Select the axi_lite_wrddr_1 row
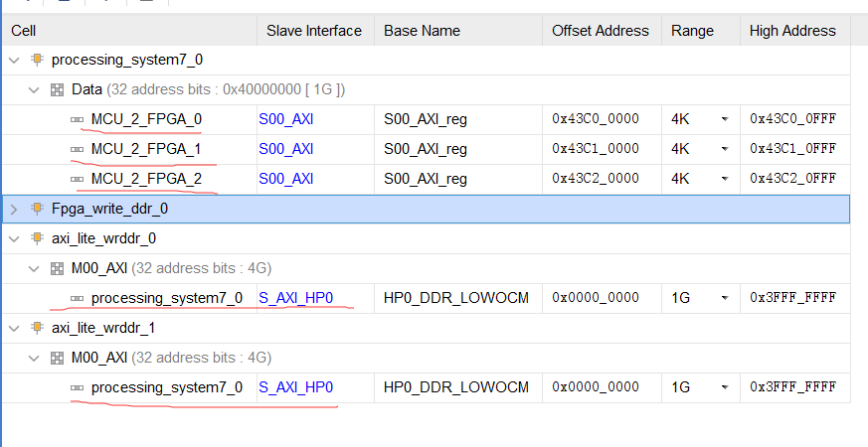868x447 pixels. tap(427, 328)
